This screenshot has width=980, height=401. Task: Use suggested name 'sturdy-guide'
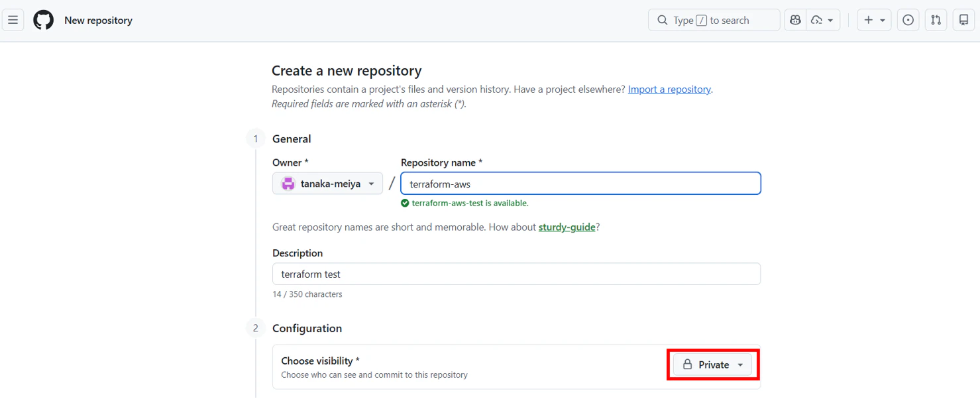click(x=567, y=227)
